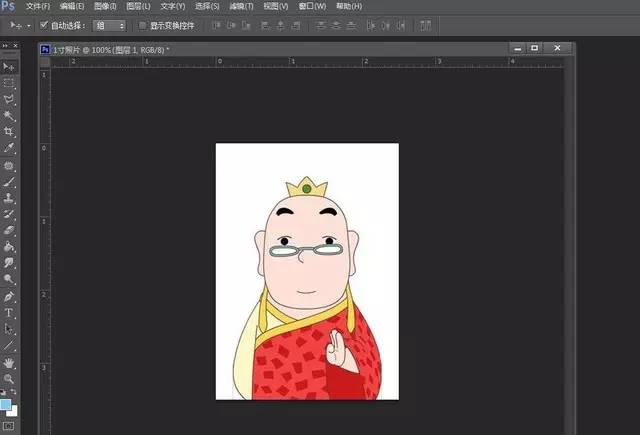640x435 pixels.
Task: Select the Eyedropper tool
Action: click(9, 148)
